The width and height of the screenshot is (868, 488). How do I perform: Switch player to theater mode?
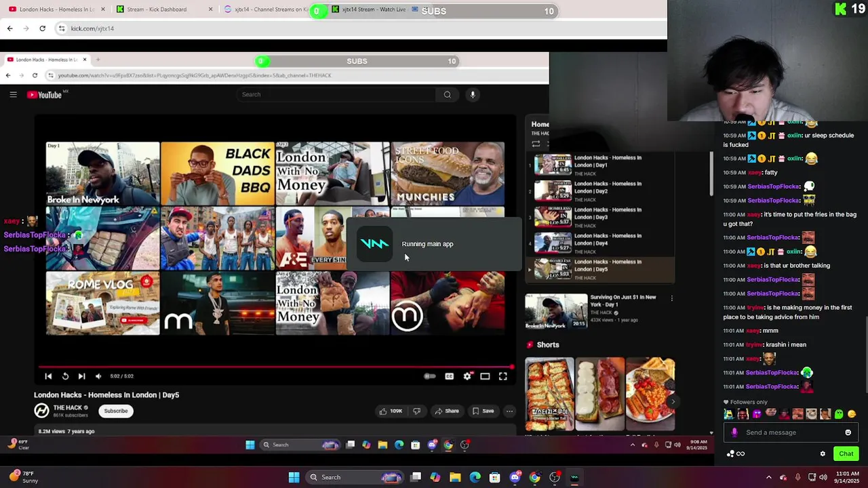pyautogui.click(x=485, y=376)
